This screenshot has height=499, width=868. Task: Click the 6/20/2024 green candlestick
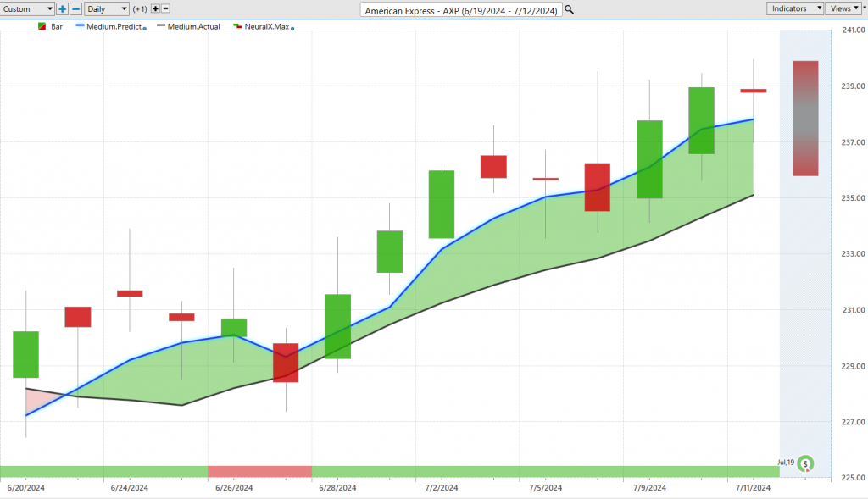click(26, 355)
